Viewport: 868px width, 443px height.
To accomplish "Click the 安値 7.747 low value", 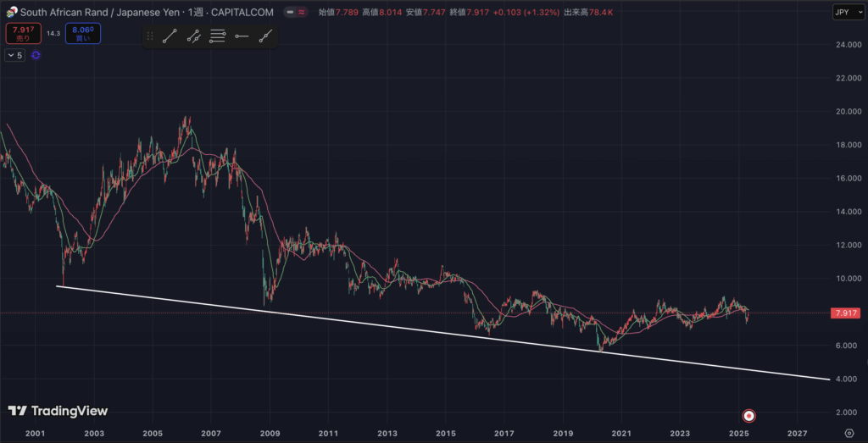I will [426, 12].
